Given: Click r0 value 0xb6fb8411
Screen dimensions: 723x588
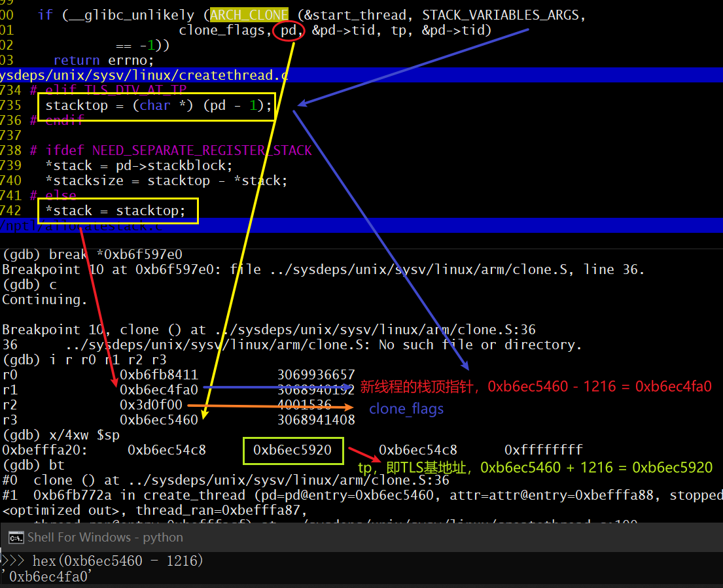Looking at the screenshot, I should tap(159, 375).
